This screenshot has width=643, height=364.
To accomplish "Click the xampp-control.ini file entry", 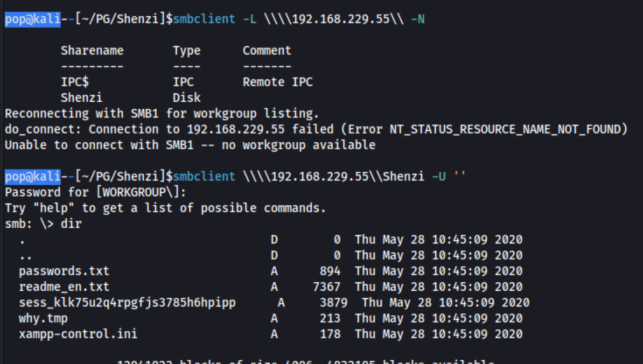I will click(78, 335).
